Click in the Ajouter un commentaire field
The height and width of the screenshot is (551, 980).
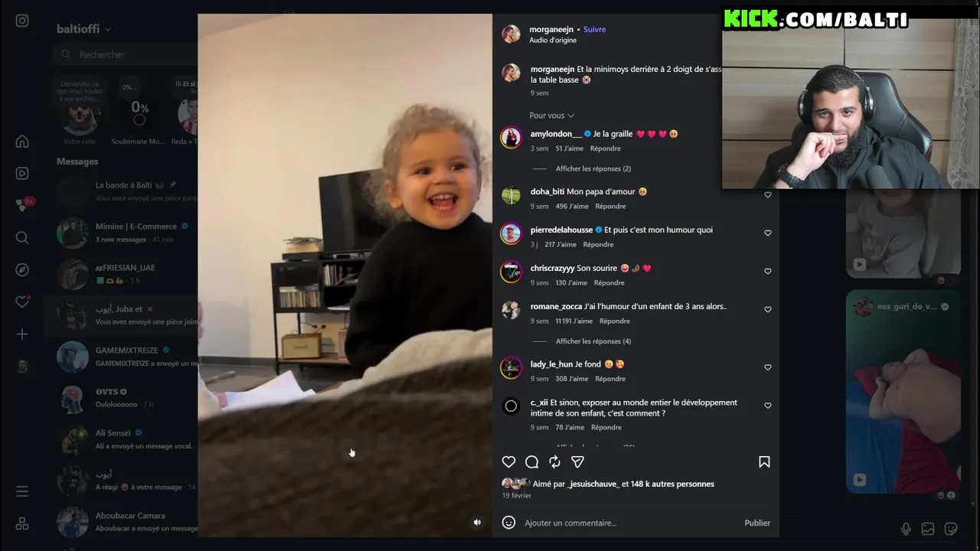628,523
